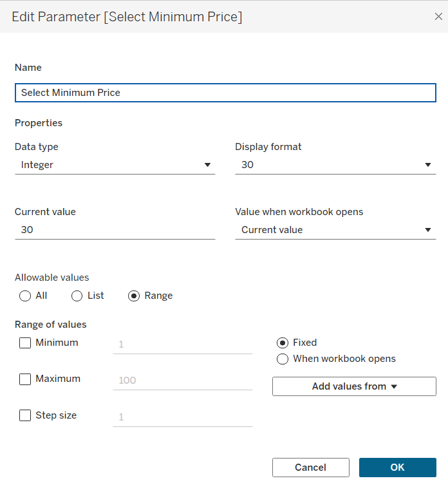
Task: Open the Add values from menu
Action: point(354,386)
